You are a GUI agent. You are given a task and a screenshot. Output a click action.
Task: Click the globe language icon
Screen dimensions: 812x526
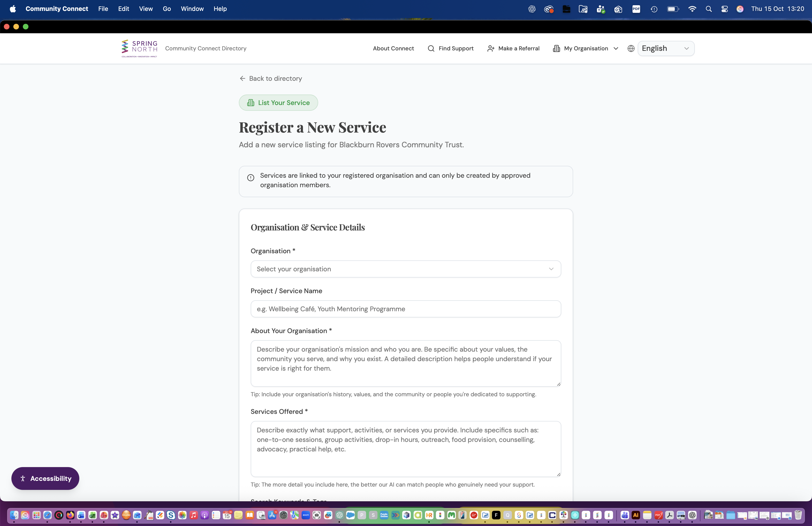point(631,48)
